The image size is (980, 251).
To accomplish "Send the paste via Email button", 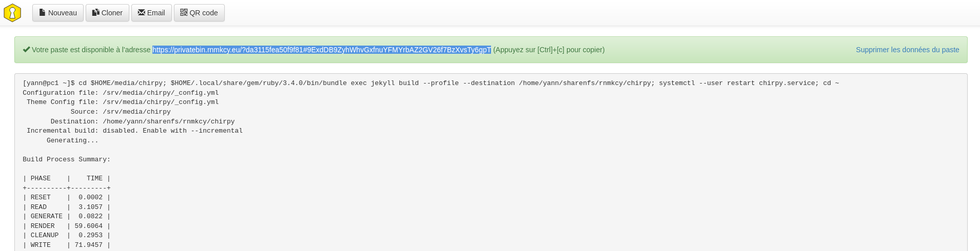I will click(151, 13).
